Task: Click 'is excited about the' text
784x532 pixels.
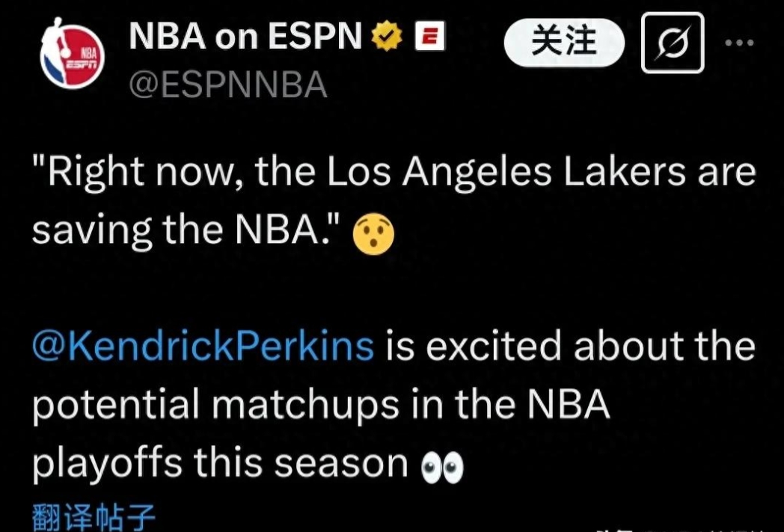Action: [570, 346]
